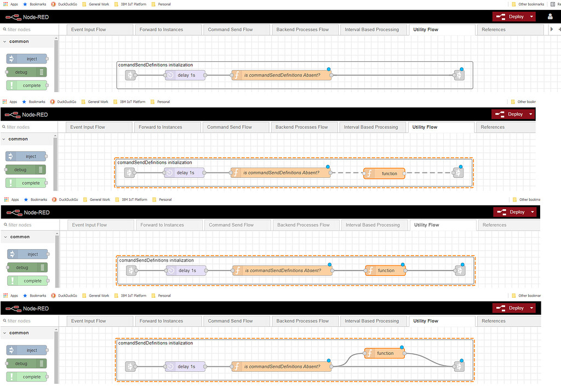The width and height of the screenshot is (561, 392).
Task: Select the orange function node in the flow
Action: coord(384,173)
